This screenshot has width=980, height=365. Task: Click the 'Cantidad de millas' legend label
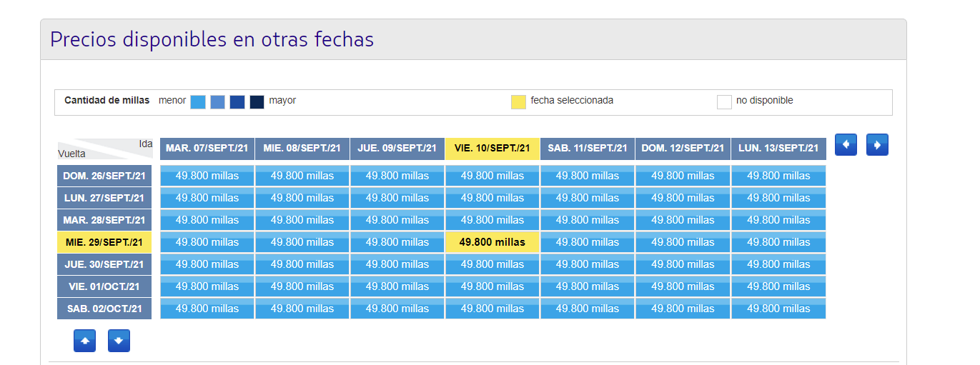click(107, 101)
